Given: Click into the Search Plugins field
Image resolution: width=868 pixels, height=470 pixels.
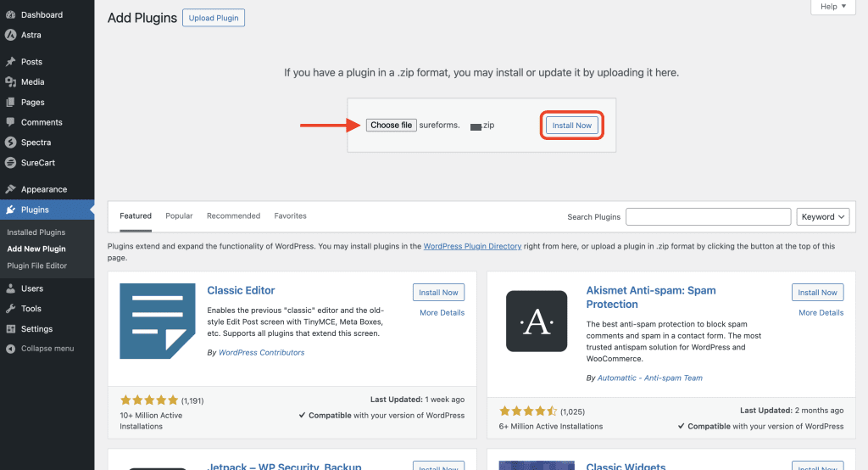Looking at the screenshot, I should [x=708, y=217].
